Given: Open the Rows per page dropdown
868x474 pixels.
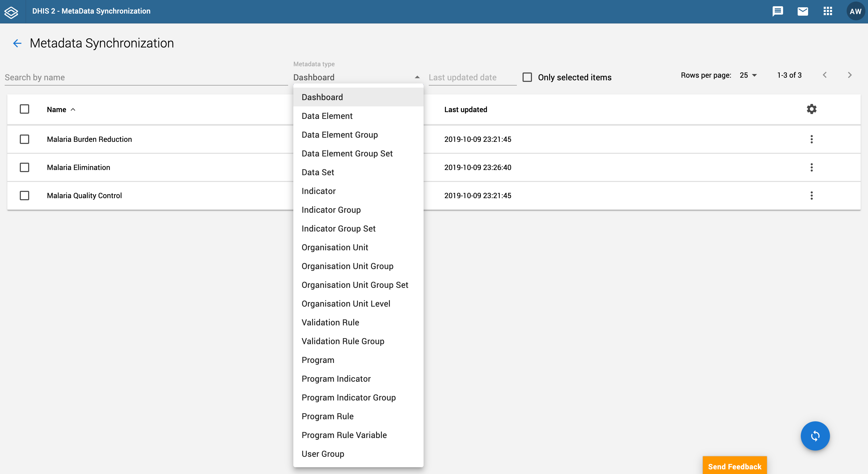Looking at the screenshot, I should click(748, 75).
